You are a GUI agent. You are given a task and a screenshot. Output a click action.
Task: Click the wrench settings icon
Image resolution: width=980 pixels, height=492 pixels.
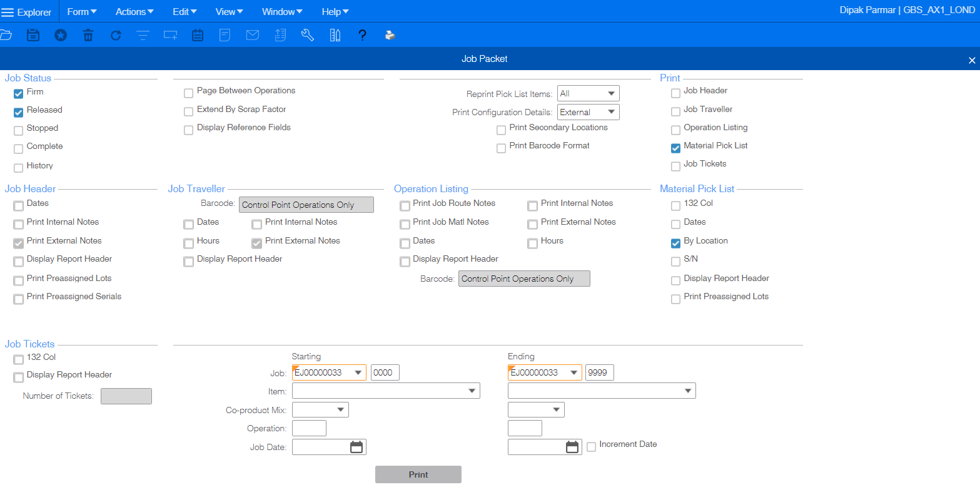[307, 35]
